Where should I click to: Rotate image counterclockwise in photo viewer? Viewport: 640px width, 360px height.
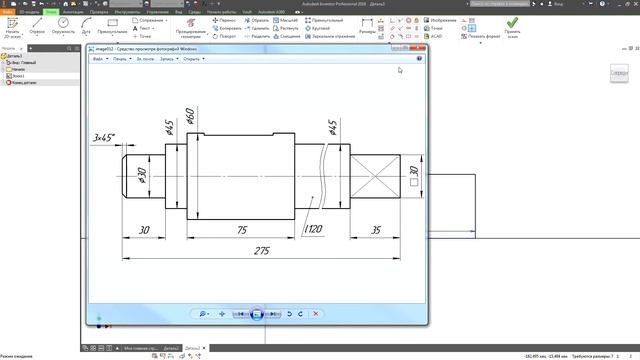pyautogui.click(x=289, y=314)
